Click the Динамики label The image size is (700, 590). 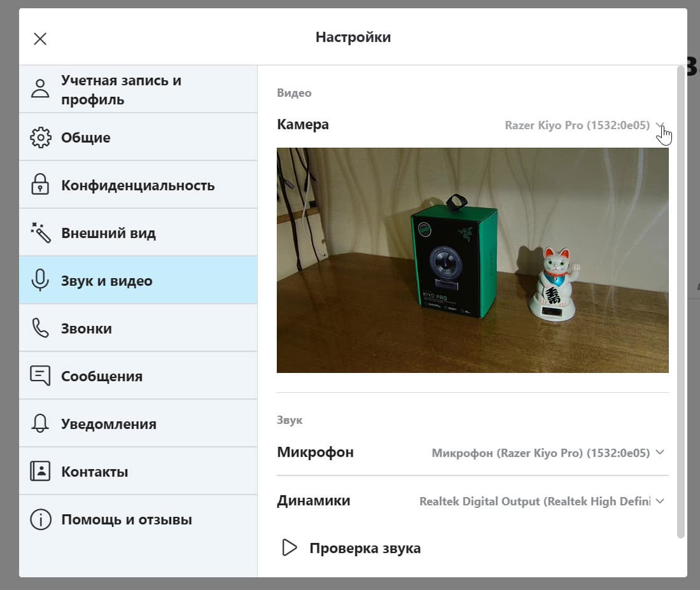point(313,501)
